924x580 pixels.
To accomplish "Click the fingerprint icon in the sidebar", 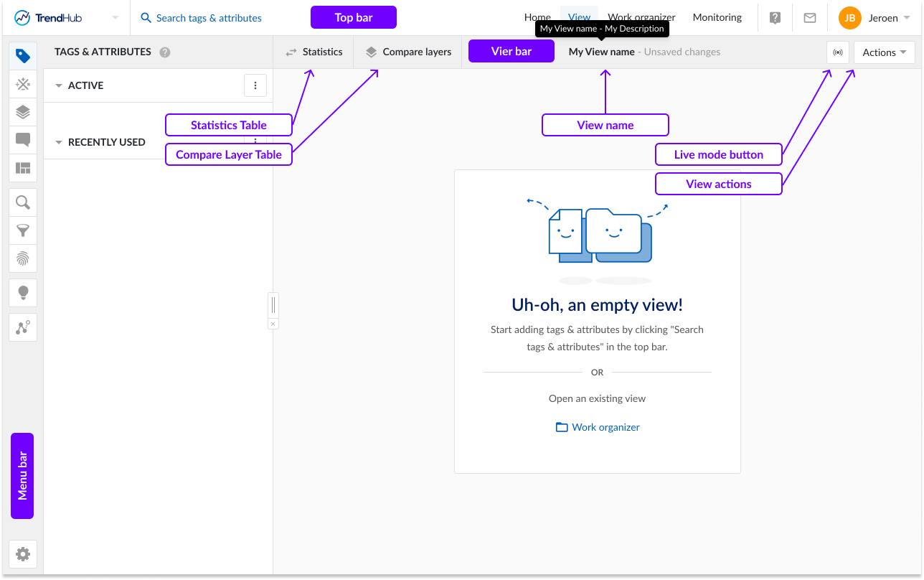I will (23, 258).
